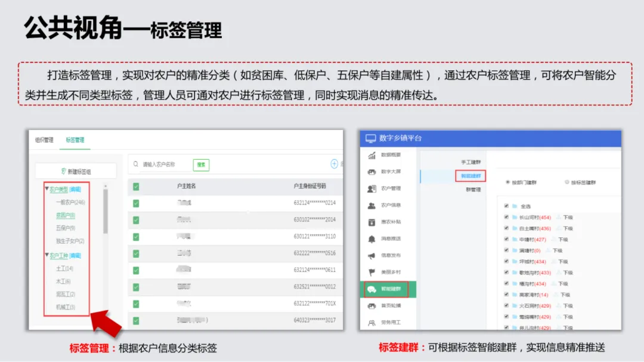
Task: Toggle the select-all checkbox in 户主姓名 header
Action: coord(136,187)
